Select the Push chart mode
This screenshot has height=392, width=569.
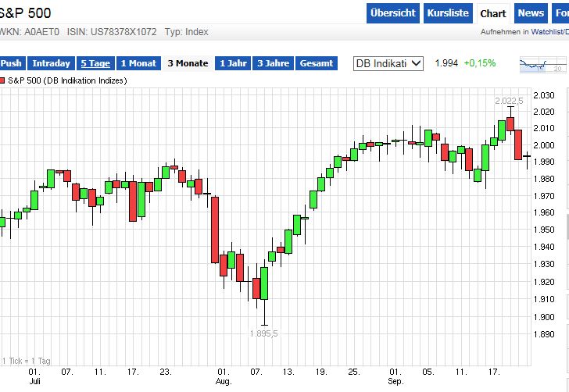tap(12, 63)
